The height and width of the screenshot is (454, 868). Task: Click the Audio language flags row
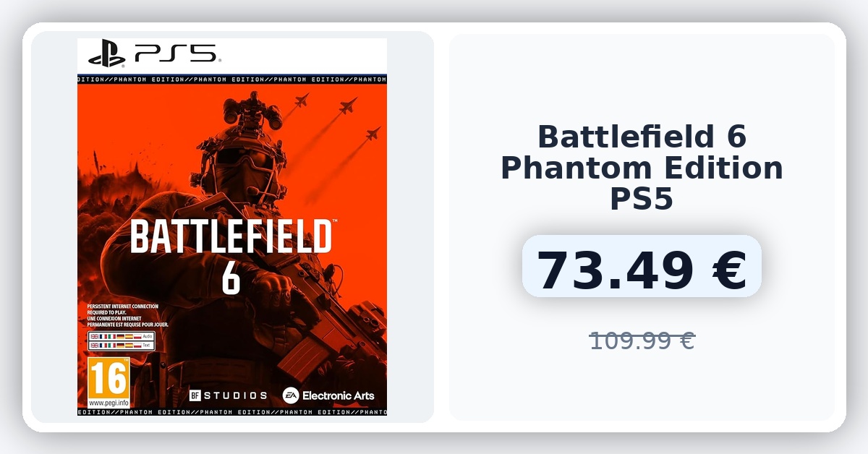[121, 337]
